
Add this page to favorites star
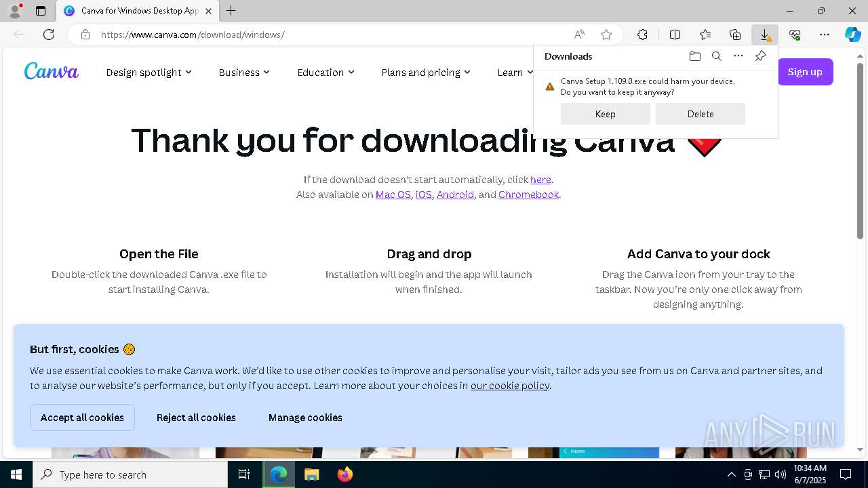point(606,35)
